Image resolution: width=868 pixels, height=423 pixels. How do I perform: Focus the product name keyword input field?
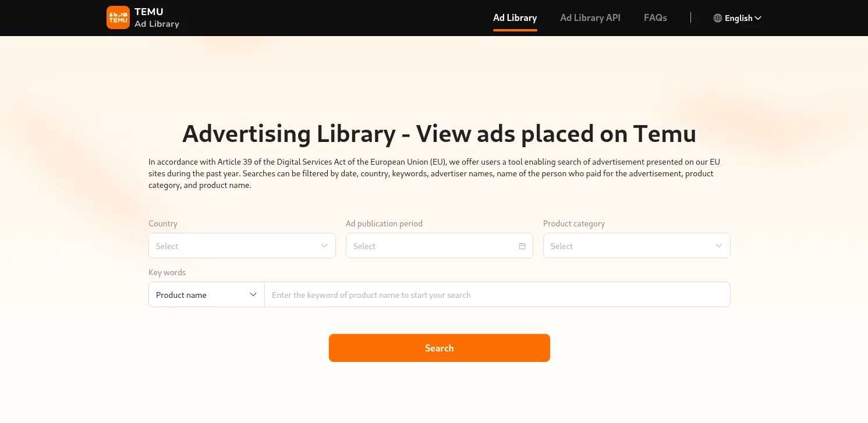[x=497, y=295]
